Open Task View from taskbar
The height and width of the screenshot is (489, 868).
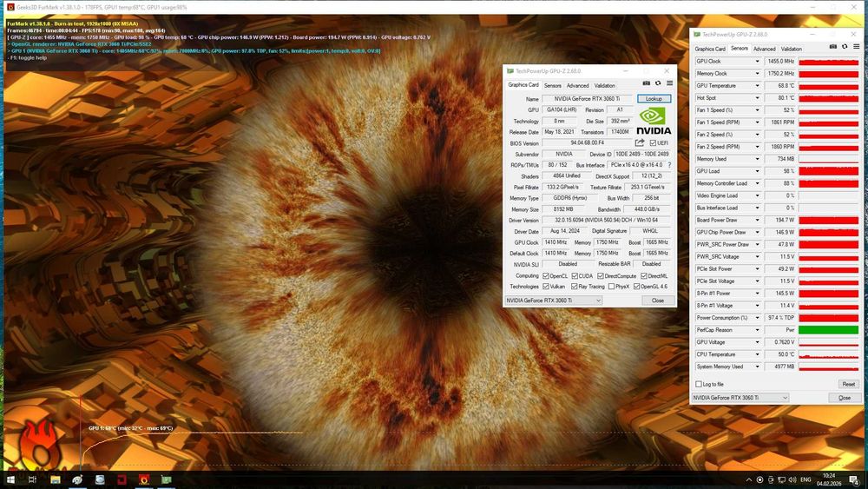[32, 479]
